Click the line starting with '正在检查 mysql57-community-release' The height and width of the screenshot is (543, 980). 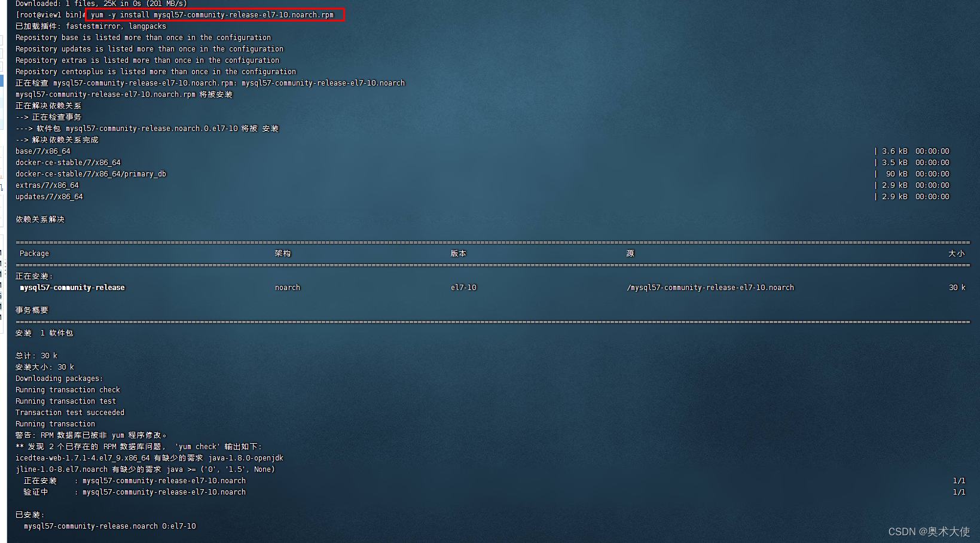tap(210, 83)
